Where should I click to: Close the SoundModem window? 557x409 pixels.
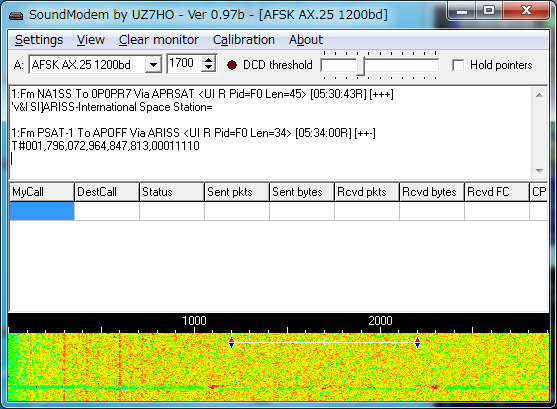526,11
